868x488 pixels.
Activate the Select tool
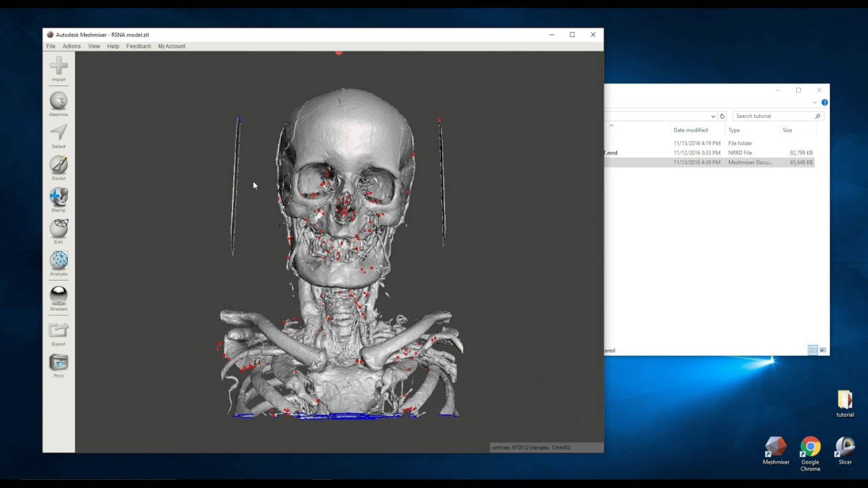point(58,136)
